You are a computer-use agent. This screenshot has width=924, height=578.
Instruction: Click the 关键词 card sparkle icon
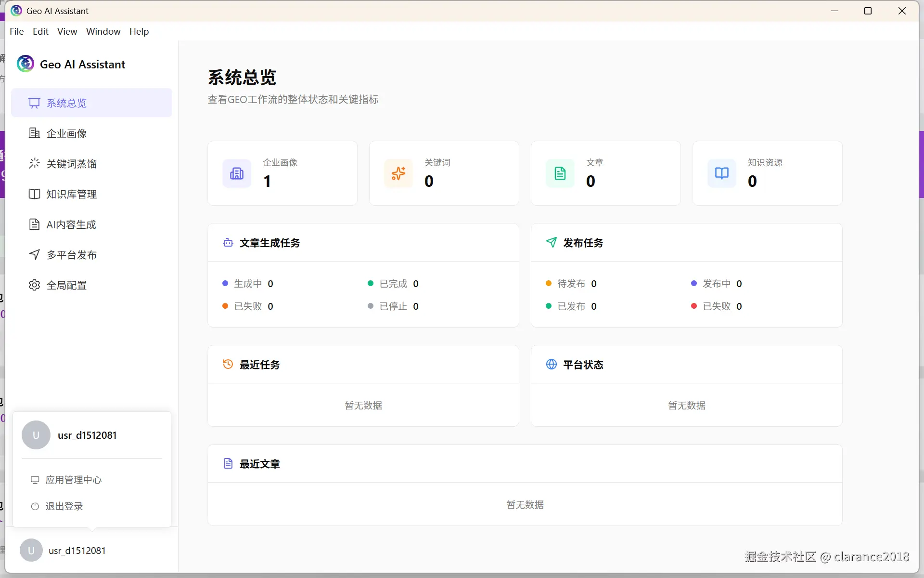398,173
